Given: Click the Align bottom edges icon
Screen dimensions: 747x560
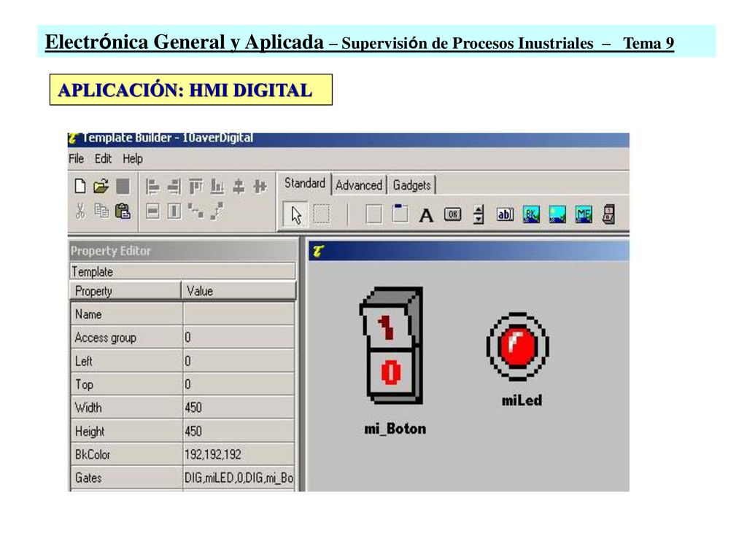Looking at the screenshot, I should [217, 187].
